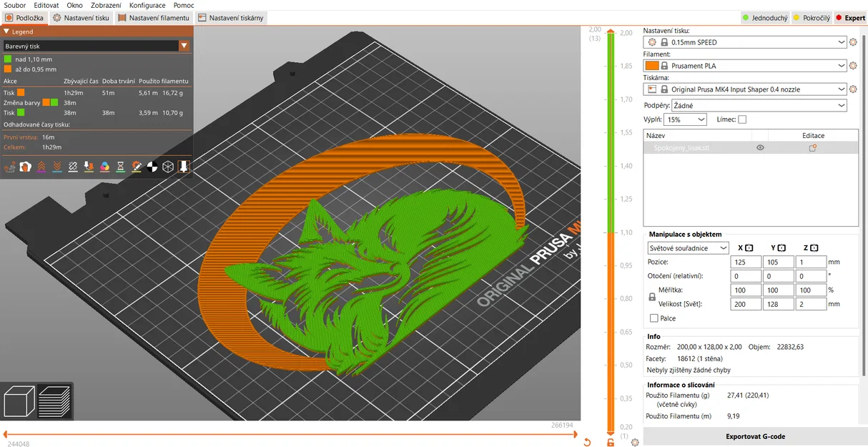Toggle wipe moves visibility icon
Image resolution: width=868 pixels, height=447 pixels.
click(x=26, y=167)
